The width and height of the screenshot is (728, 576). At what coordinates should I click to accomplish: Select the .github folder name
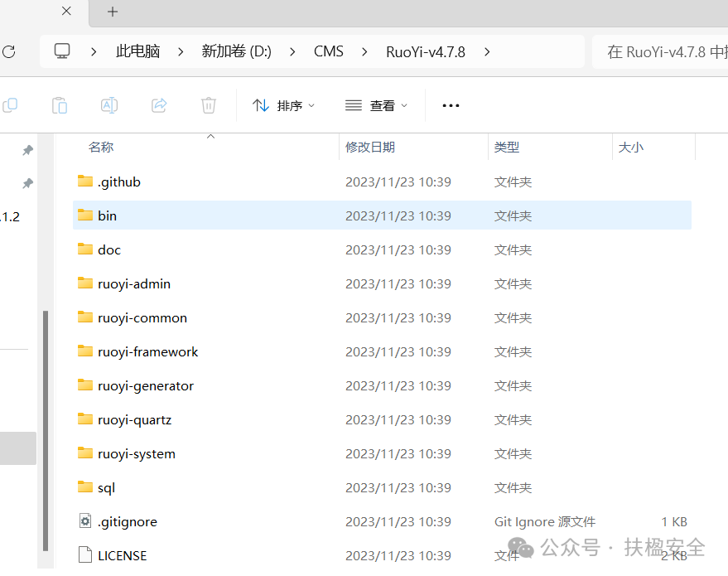point(119,182)
